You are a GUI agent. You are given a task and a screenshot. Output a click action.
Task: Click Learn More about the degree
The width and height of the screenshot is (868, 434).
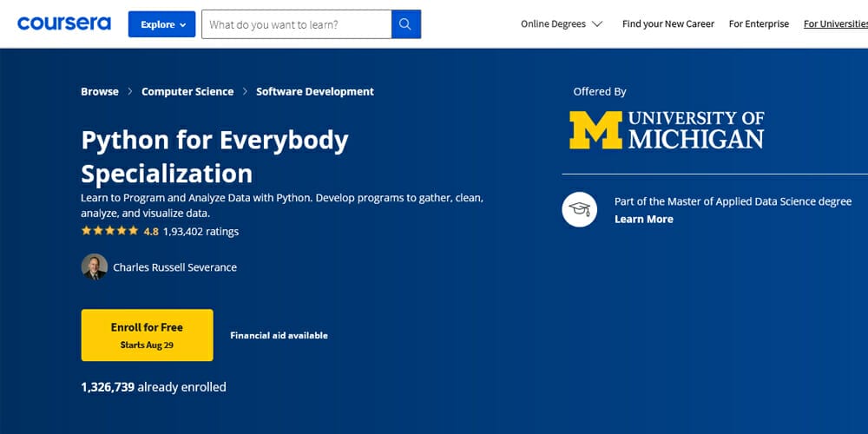click(644, 219)
